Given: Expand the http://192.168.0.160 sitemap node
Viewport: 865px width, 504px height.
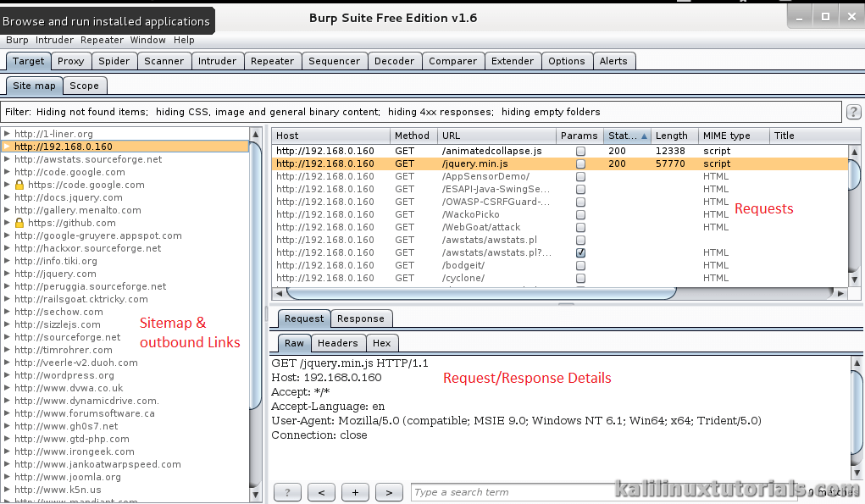Looking at the screenshot, I should tap(8, 147).
